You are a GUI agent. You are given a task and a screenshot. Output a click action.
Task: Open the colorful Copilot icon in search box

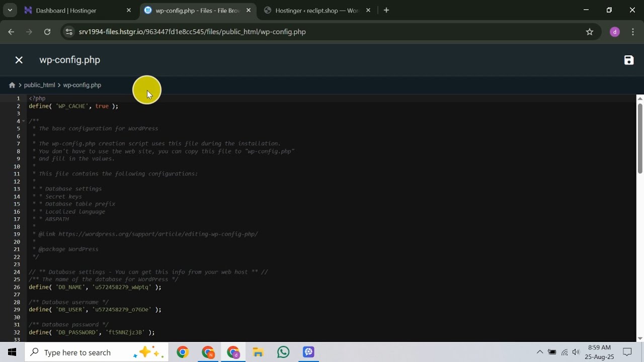click(x=147, y=352)
